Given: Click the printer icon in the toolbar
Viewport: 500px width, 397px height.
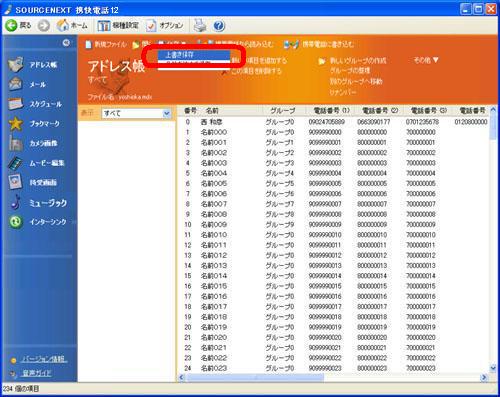Looking at the screenshot, I should [x=200, y=25].
